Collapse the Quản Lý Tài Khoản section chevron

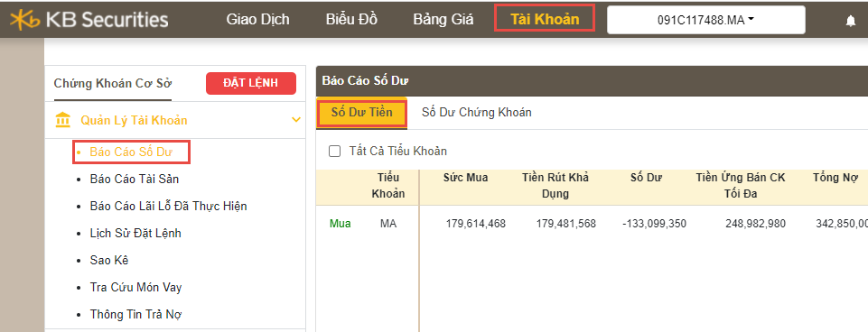coord(296,119)
